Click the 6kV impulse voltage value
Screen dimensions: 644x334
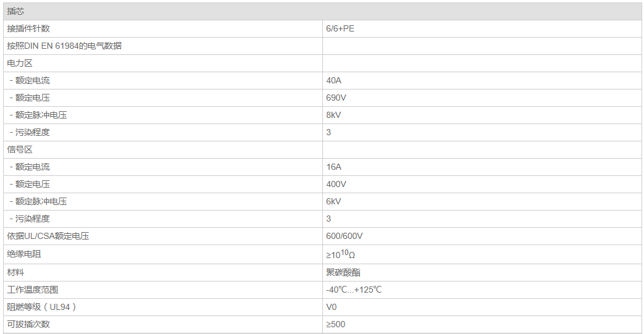click(x=333, y=202)
